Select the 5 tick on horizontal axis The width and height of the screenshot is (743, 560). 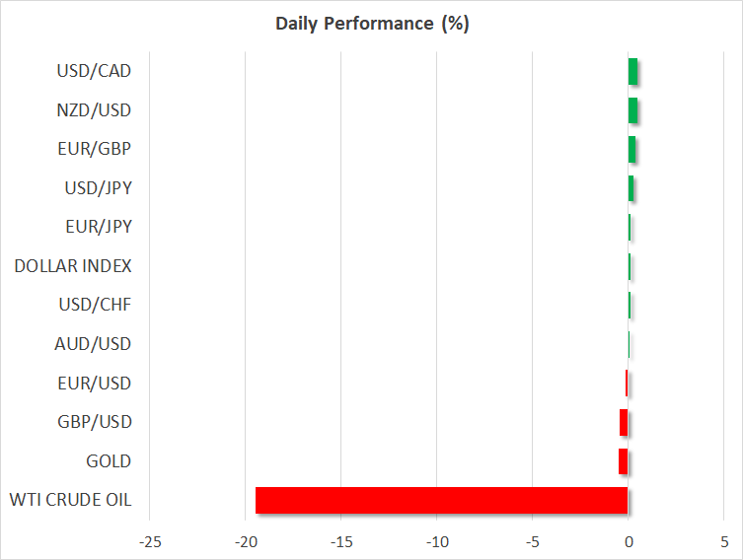tap(724, 542)
